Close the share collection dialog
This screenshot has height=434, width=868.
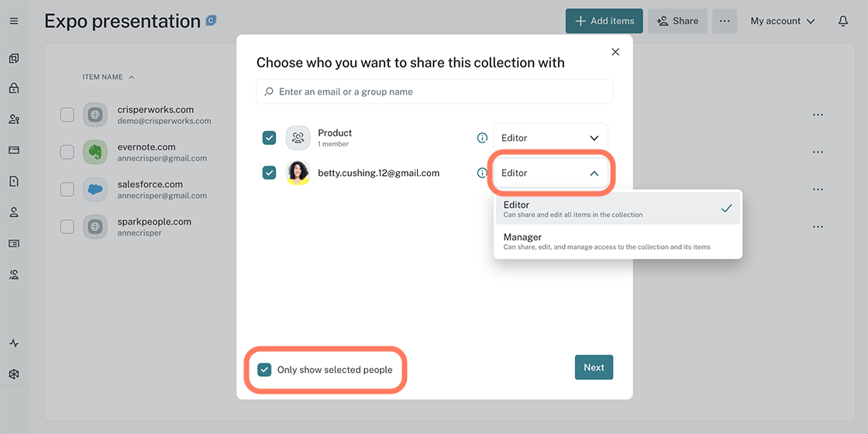tap(615, 52)
